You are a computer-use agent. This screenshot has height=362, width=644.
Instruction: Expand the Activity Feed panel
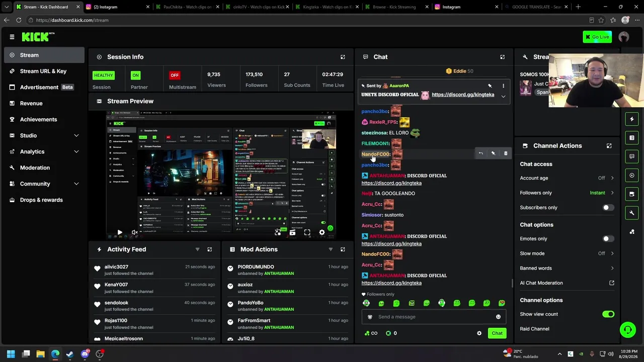210,249
